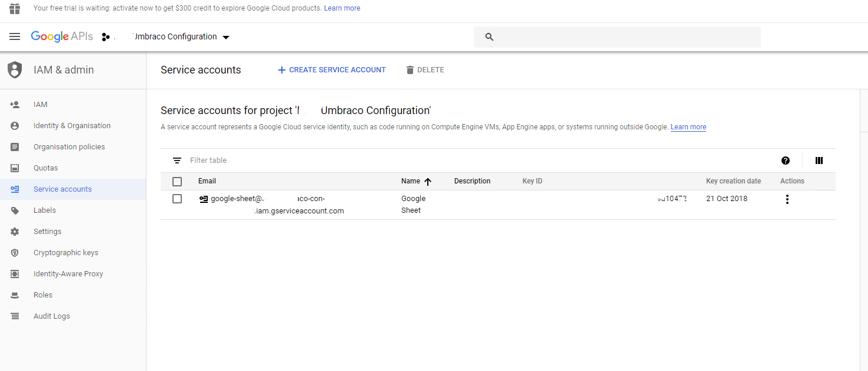Click the Description column header
The width and height of the screenshot is (868, 371).
(472, 181)
